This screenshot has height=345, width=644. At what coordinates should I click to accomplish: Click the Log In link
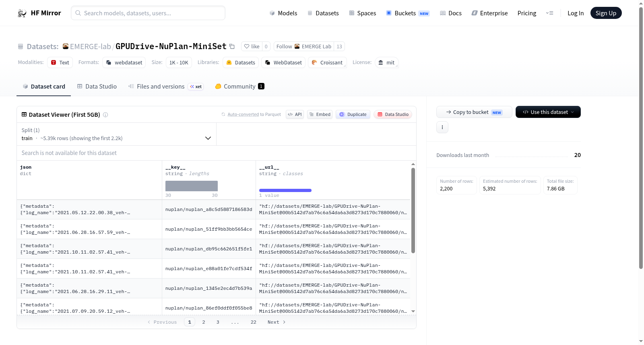[x=576, y=13]
